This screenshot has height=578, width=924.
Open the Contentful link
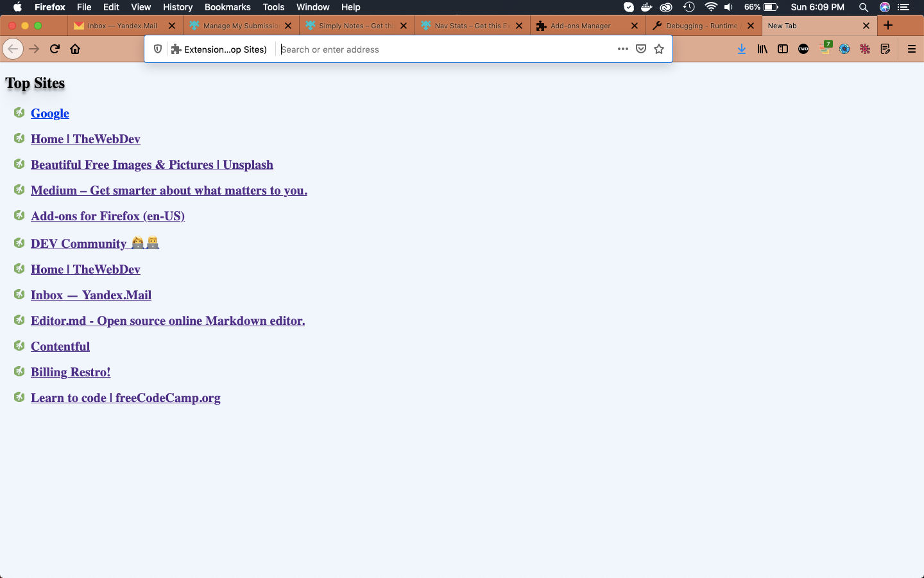pyautogui.click(x=60, y=346)
